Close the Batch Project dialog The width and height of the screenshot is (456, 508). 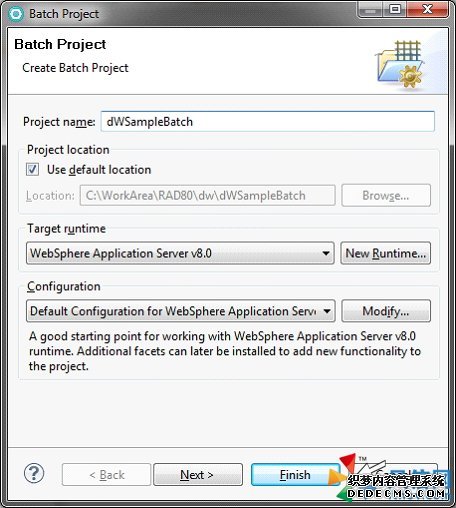(x=427, y=9)
